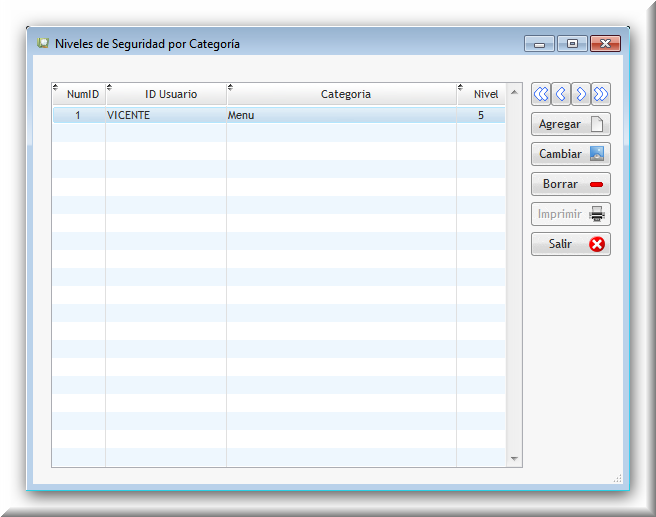Click the Cambiar button
This screenshot has height=517, width=656.
coord(571,154)
